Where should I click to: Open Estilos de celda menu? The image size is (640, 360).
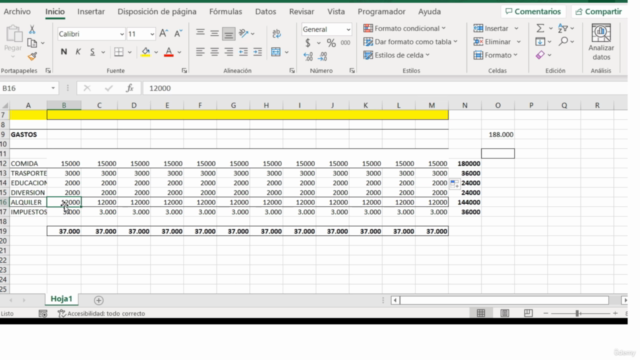396,55
